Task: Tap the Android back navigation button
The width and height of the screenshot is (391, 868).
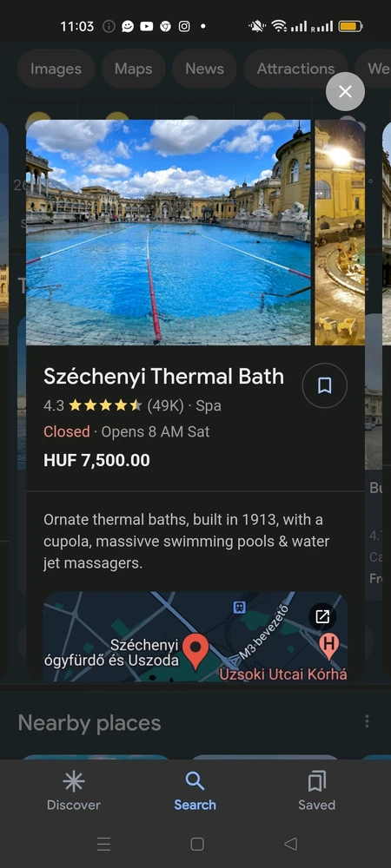Action: (x=290, y=844)
